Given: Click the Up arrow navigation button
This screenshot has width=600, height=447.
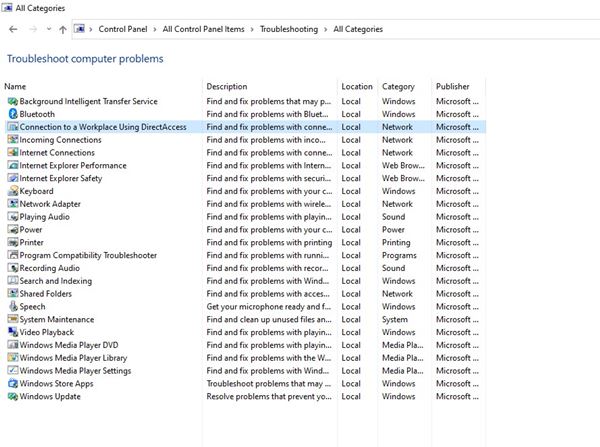Looking at the screenshot, I should click(63, 30).
